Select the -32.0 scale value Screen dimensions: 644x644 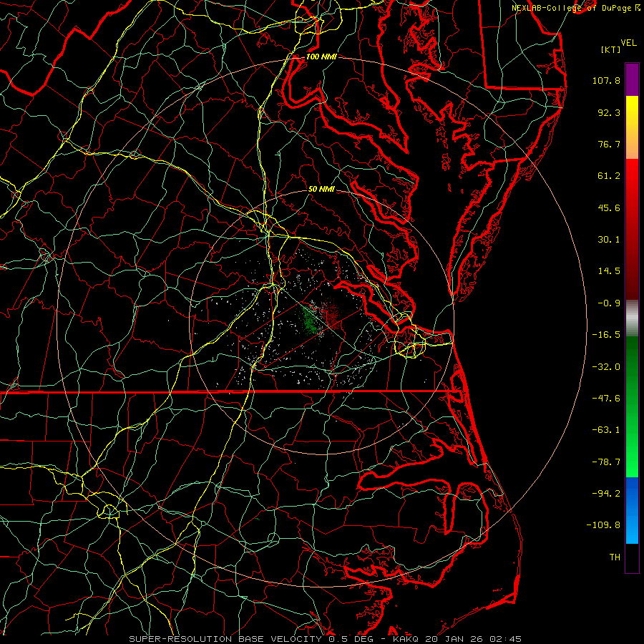(x=606, y=367)
